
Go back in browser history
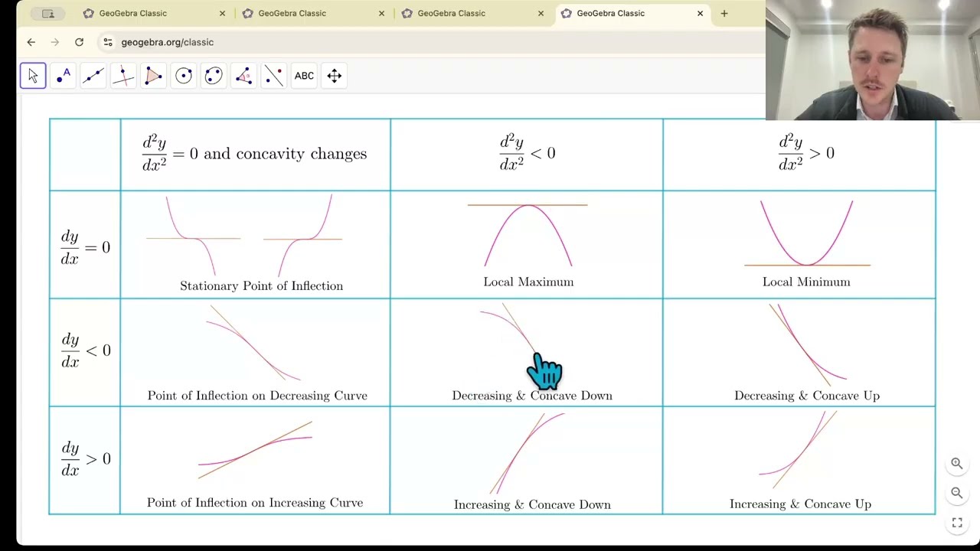point(31,42)
